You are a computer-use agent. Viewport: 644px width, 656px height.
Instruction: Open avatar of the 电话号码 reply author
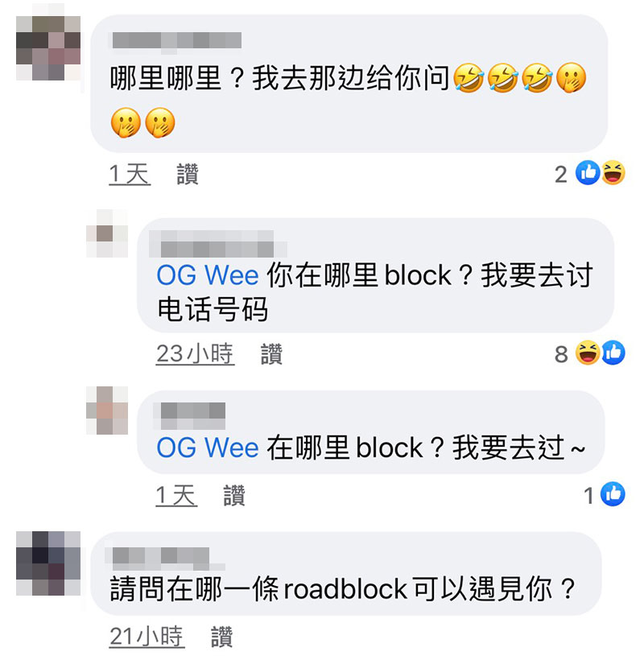(107, 233)
